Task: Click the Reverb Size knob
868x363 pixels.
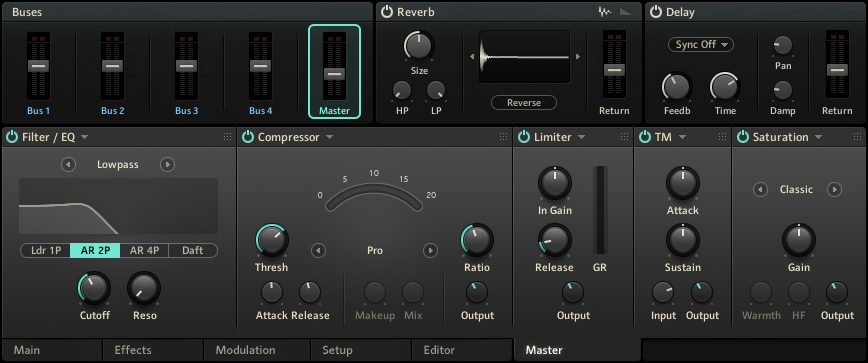Action: [419, 45]
